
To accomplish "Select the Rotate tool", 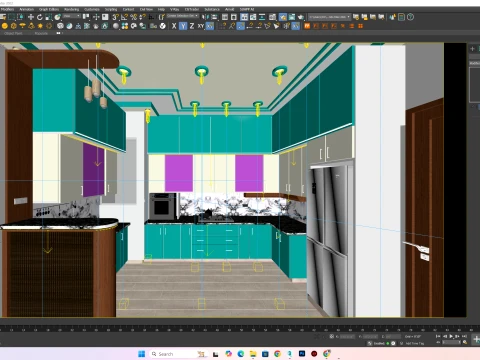I will (40, 17).
